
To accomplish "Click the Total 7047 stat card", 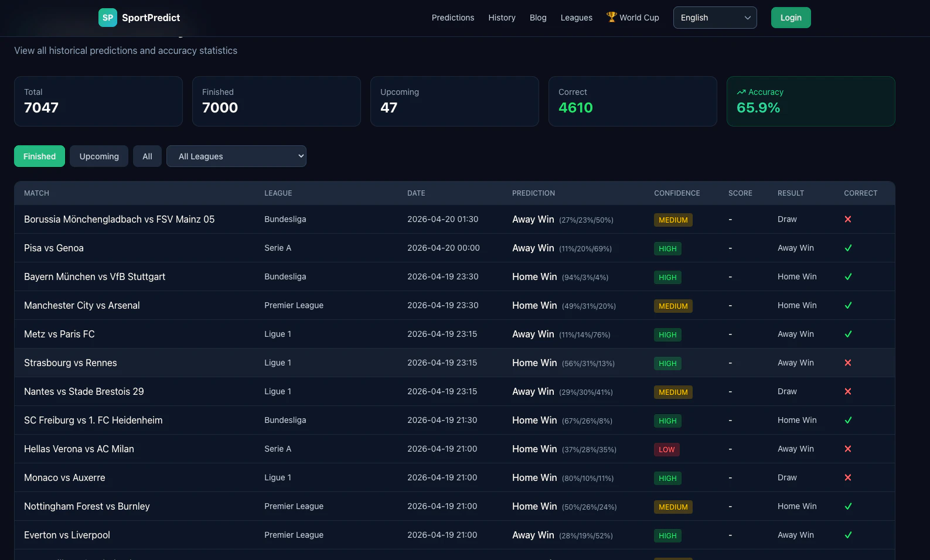I will (98, 101).
